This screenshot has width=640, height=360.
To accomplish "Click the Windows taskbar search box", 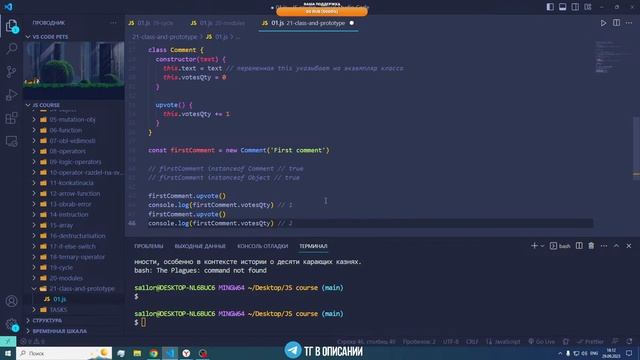I will pyautogui.click(x=64, y=353).
